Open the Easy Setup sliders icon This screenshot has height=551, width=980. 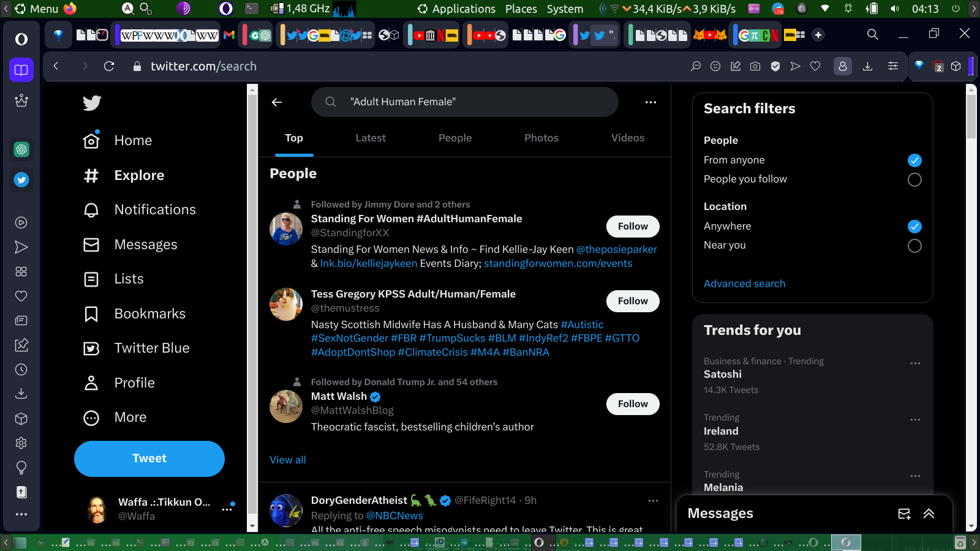(x=893, y=66)
